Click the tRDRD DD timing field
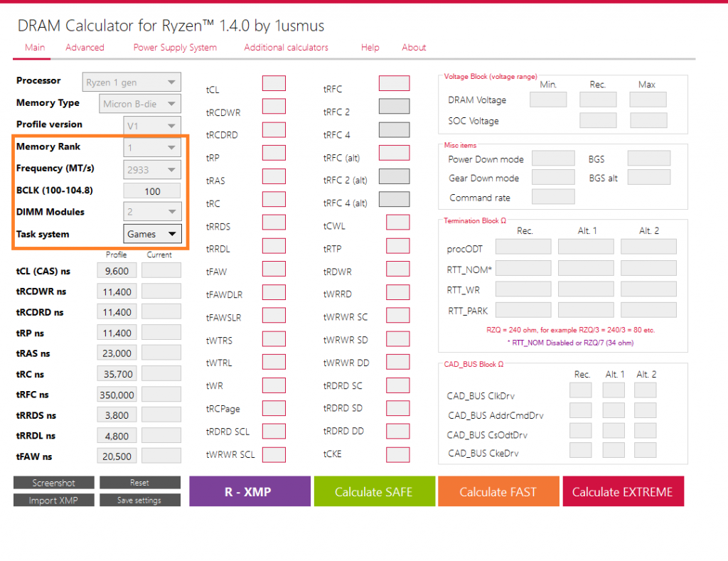Viewport: 728px width, 561px height. pos(398,432)
